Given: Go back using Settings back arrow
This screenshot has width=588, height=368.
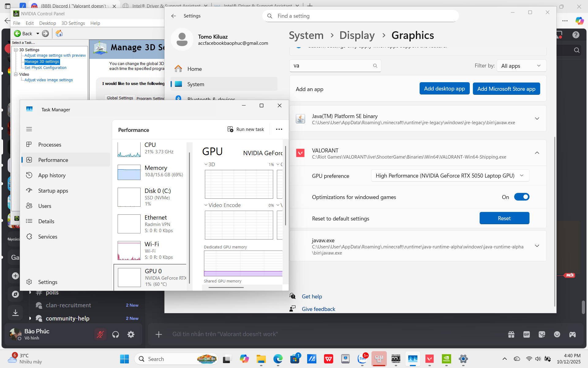Looking at the screenshot, I should pos(174,16).
